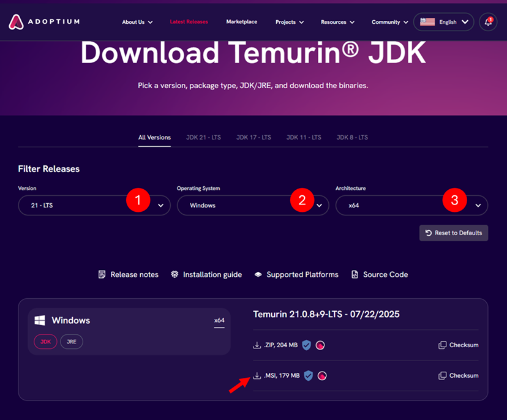Screen dimensions: 507x420
Task: Open the English language selector
Action: click(x=443, y=22)
